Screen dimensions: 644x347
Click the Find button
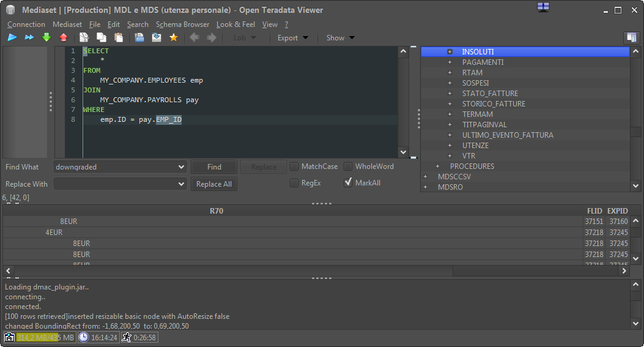(214, 167)
